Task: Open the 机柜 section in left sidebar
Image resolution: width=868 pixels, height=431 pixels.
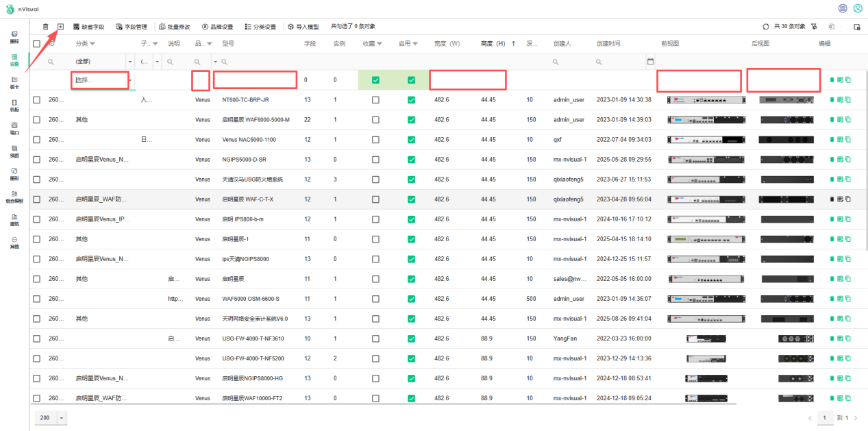Action: (14, 106)
